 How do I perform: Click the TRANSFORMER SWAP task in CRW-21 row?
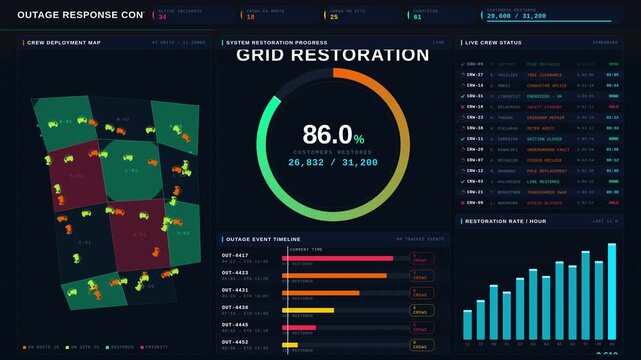pos(547,192)
